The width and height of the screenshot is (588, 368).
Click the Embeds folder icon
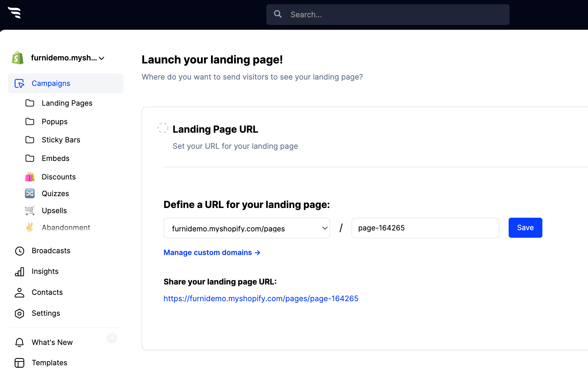coord(30,158)
